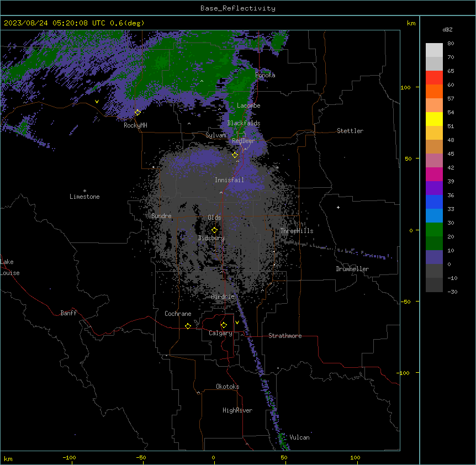Choose the orange 57-60 dBZ legend swatch

pos(434,91)
